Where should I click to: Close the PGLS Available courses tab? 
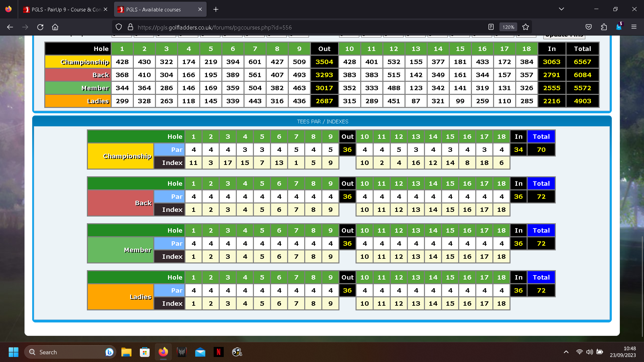click(200, 9)
